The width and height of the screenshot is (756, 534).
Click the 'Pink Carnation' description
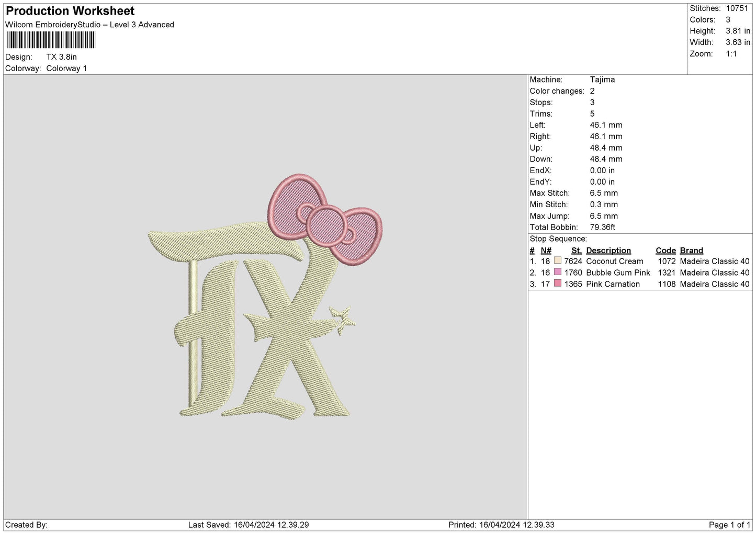(x=613, y=284)
